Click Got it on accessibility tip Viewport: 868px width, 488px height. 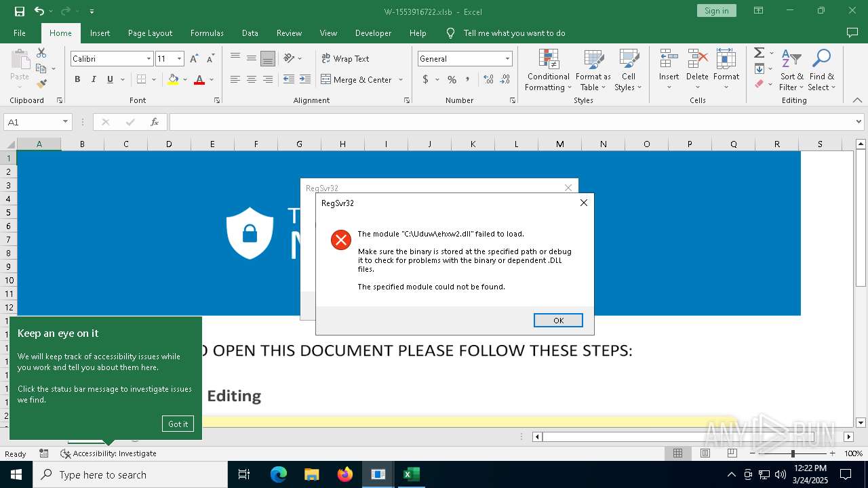(x=178, y=424)
